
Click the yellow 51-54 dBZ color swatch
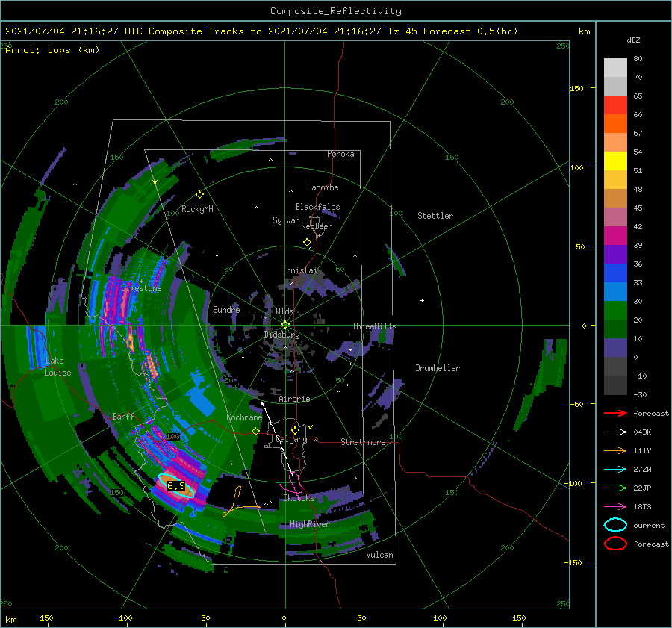click(615, 161)
